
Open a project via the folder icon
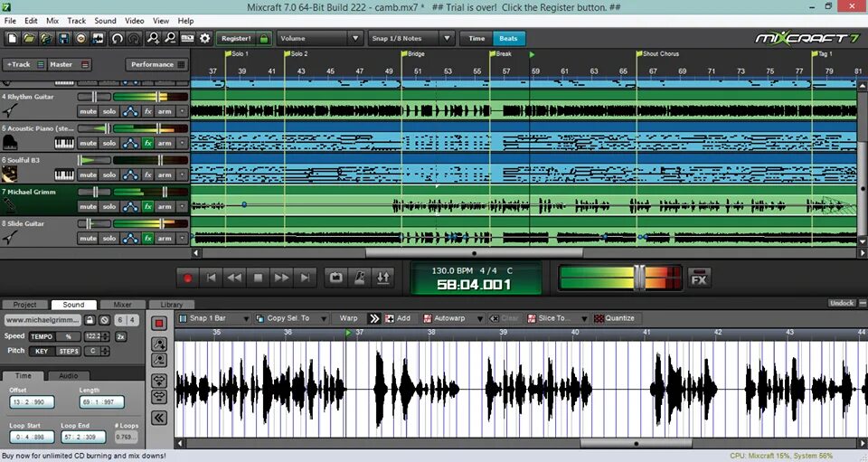29,38
